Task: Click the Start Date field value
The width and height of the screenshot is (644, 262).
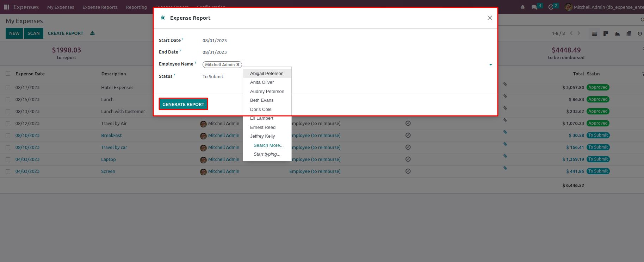Action: click(x=215, y=41)
